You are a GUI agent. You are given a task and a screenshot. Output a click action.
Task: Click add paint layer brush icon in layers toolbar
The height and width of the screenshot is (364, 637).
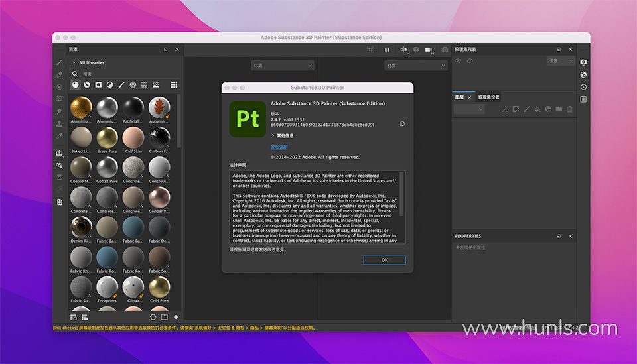[526, 109]
